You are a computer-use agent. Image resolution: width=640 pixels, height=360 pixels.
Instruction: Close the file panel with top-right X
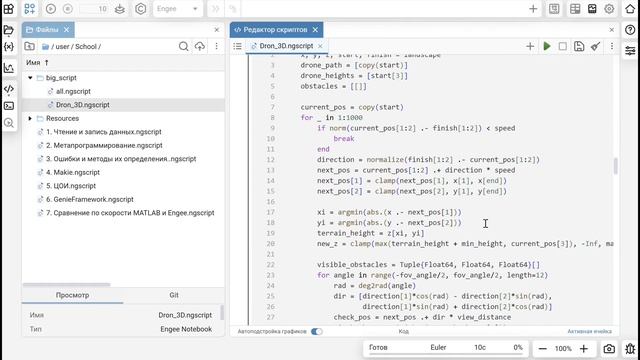point(217,30)
